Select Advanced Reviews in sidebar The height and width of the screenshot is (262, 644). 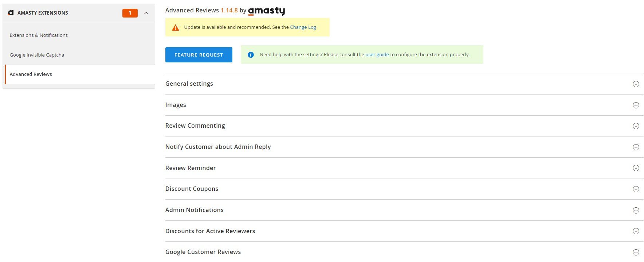(x=31, y=74)
